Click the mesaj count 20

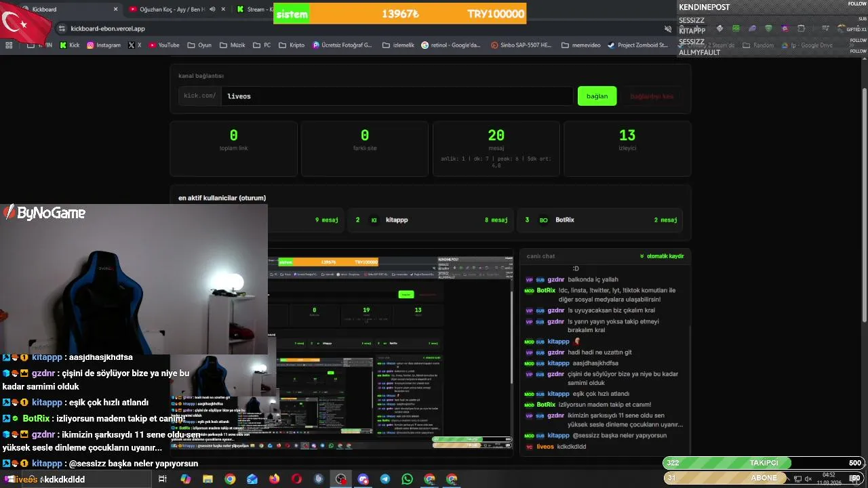tap(496, 136)
